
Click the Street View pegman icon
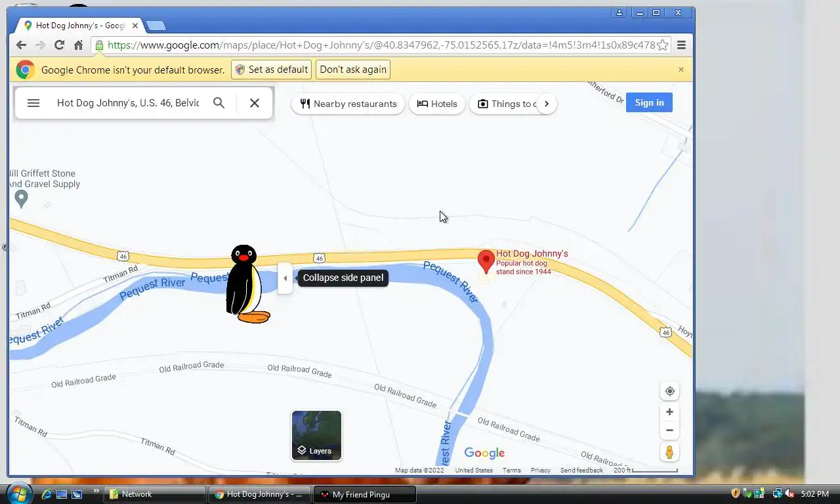tap(669, 452)
